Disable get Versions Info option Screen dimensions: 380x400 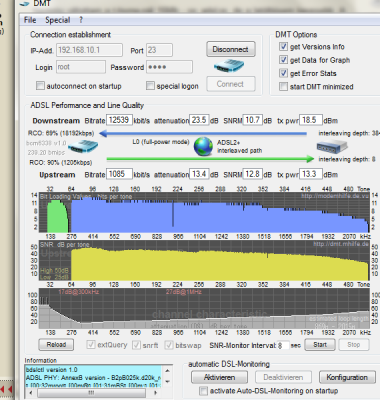[x=283, y=46]
